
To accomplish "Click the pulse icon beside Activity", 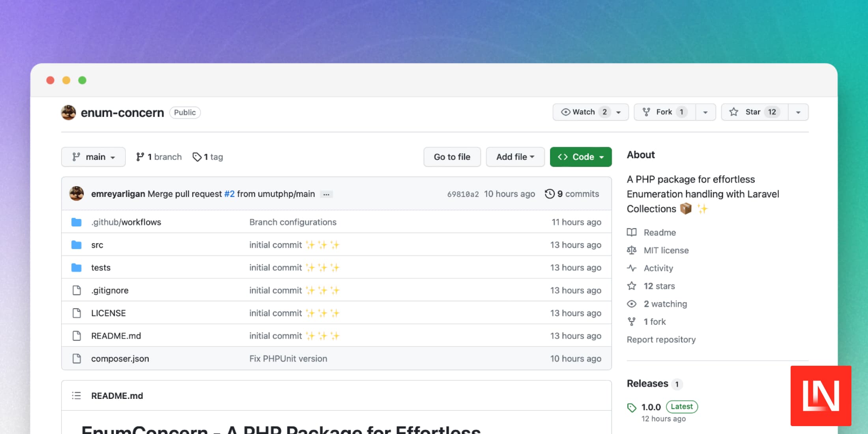I will click(x=632, y=268).
